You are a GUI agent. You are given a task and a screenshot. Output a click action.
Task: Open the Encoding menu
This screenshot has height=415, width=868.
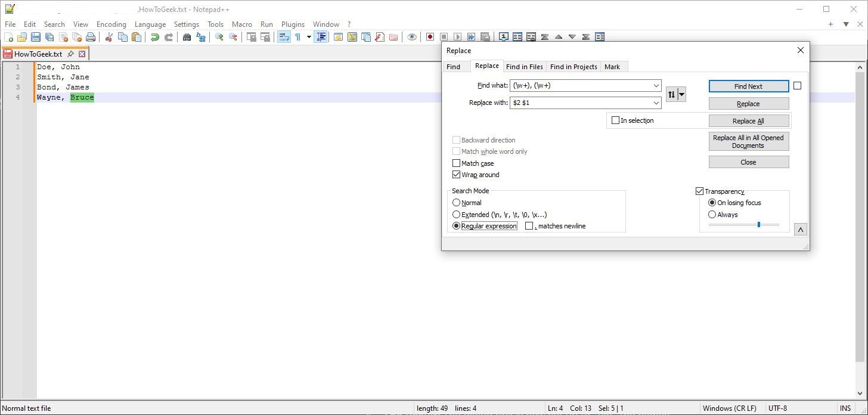(x=111, y=24)
